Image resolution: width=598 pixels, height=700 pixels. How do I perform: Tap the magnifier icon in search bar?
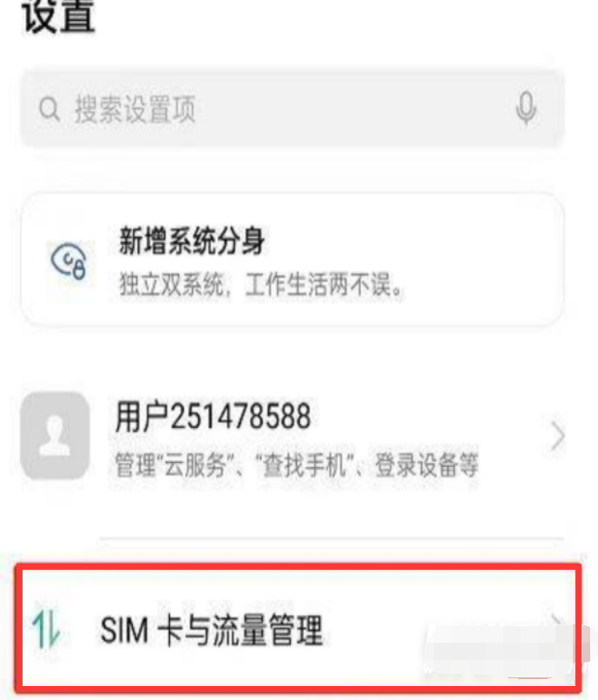tap(49, 109)
